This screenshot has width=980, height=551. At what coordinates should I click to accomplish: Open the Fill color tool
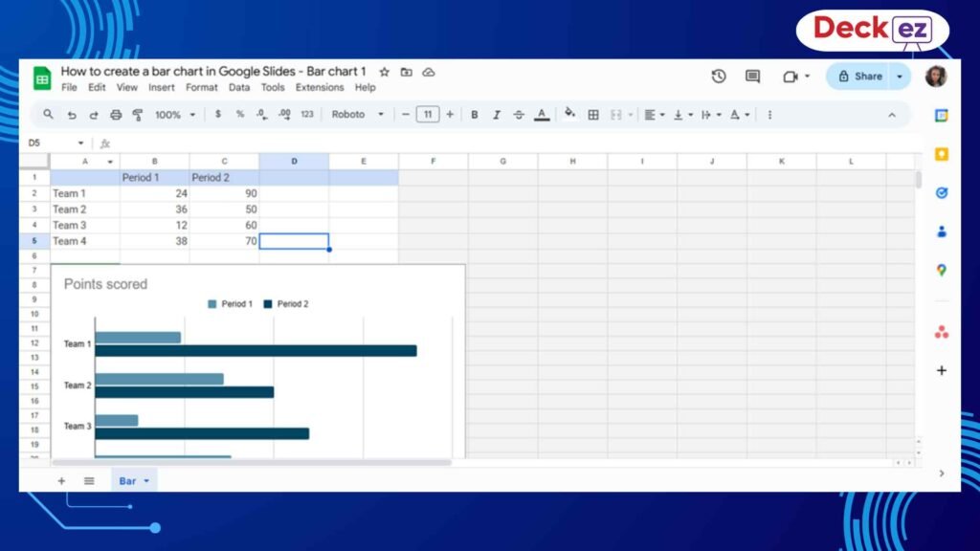tap(569, 114)
